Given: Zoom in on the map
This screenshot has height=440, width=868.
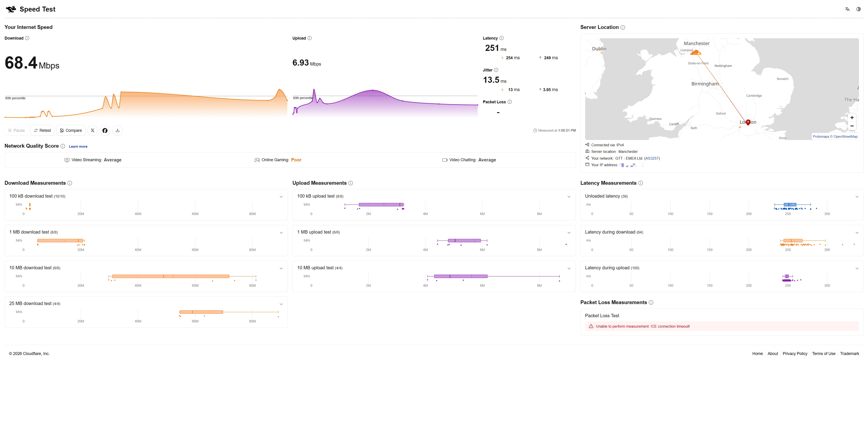Looking at the screenshot, I should pyautogui.click(x=852, y=118).
